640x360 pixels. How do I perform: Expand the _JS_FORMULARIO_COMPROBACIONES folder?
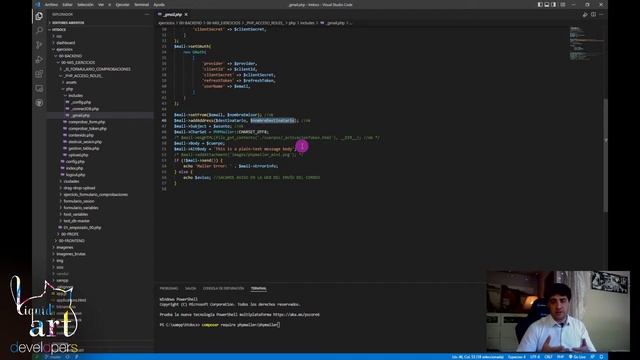(100, 69)
